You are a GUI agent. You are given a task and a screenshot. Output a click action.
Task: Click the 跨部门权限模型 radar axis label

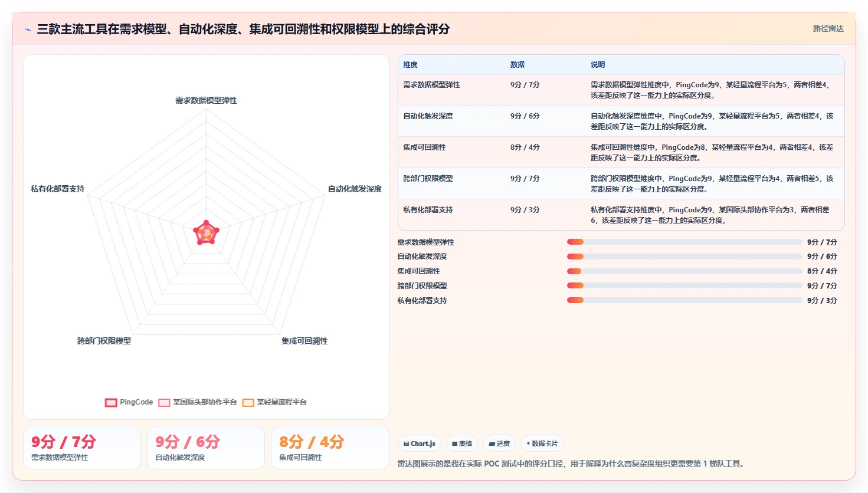pyautogui.click(x=104, y=341)
